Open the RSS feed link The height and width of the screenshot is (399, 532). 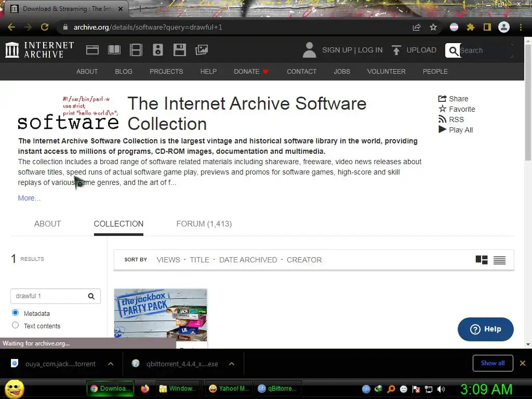coord(451,119)
